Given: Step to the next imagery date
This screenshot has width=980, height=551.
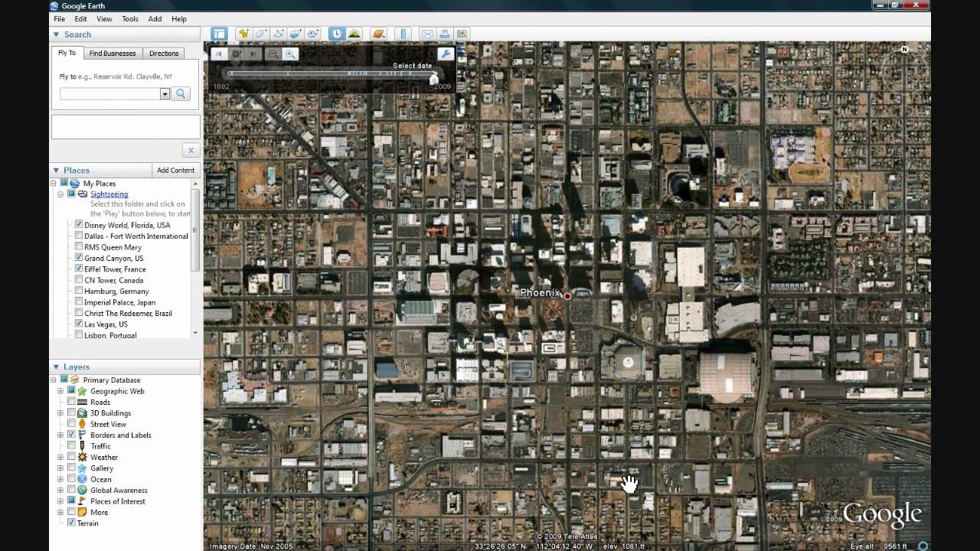Looking at the screenshot, I should point(254,54).
